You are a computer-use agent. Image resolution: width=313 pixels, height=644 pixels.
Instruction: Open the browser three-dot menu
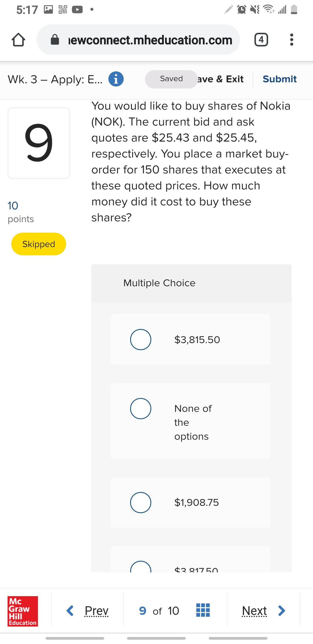tap(292, 40)
